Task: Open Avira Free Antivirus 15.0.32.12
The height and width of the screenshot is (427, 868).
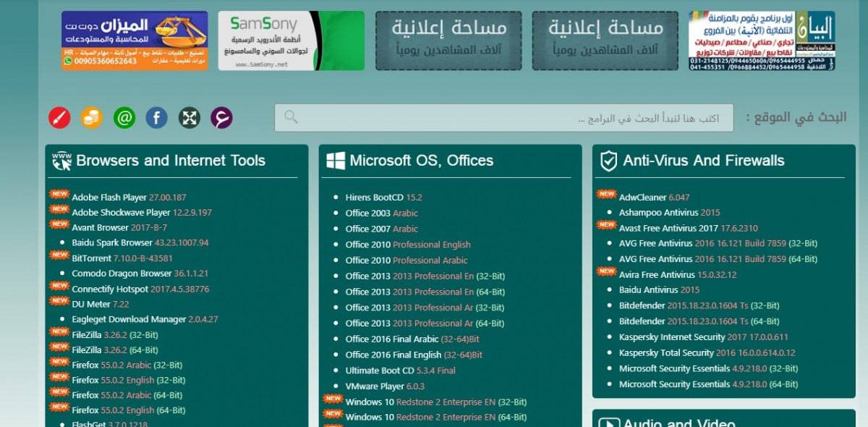Action: tap(677, 275)
